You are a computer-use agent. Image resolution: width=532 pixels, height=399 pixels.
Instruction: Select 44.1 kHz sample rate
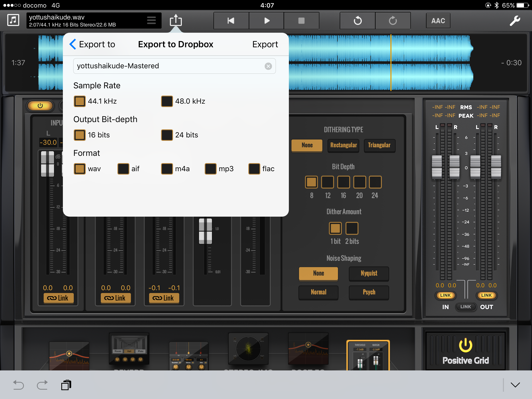79,101
